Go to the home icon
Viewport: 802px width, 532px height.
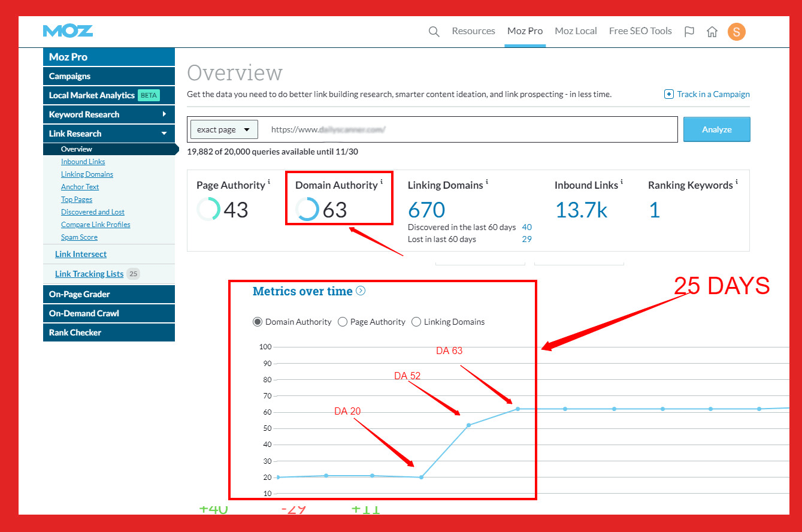(x=712, y=32)
